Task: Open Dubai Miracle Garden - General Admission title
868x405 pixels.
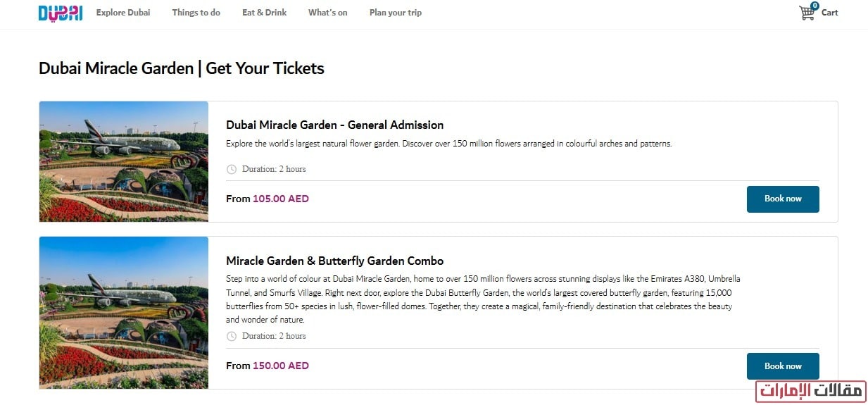Action: 334,125
